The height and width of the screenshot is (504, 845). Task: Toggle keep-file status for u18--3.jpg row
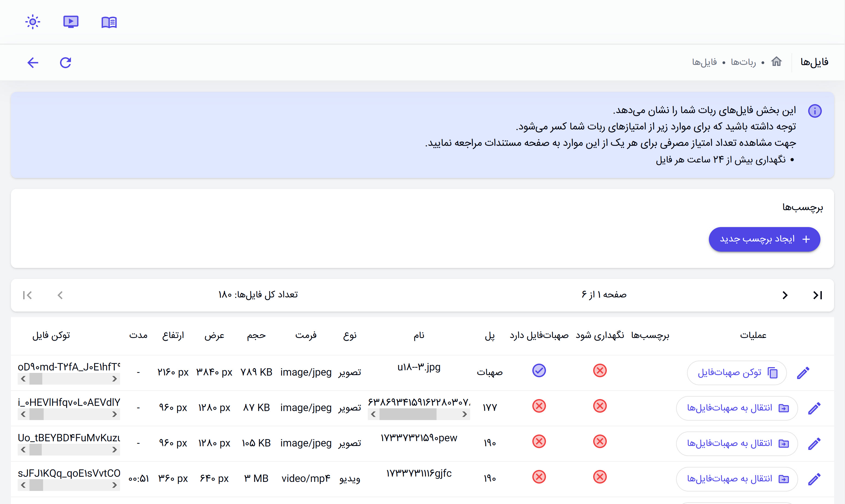tap(600, 370)
